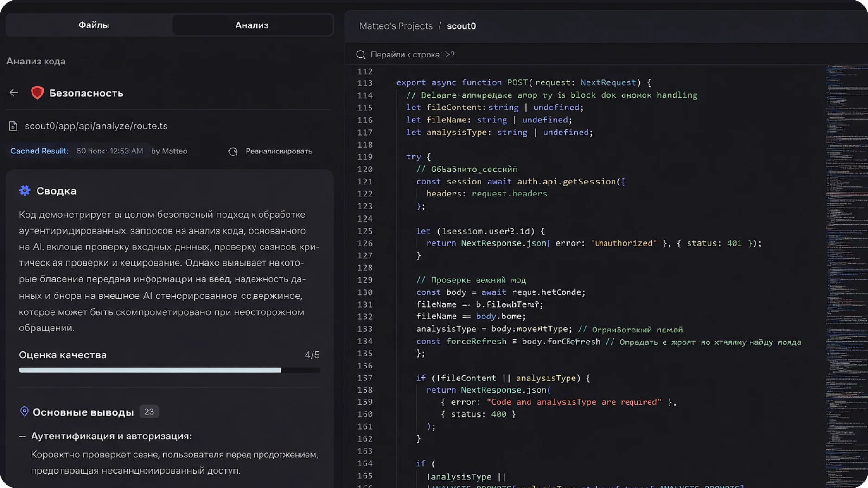The height and width of the screenshot is (488, 868).
Task: Click the magnifier search icon above code
Action: pyautogui.click(x=361, y=55)
